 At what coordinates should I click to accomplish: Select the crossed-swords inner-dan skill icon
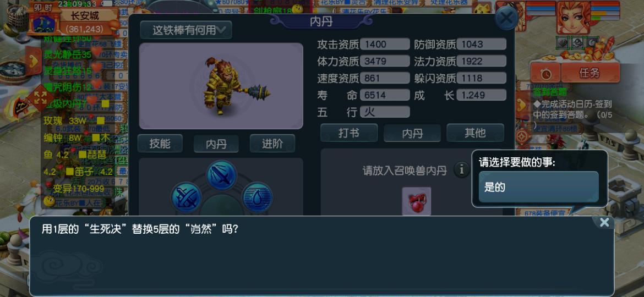point(186,197)
